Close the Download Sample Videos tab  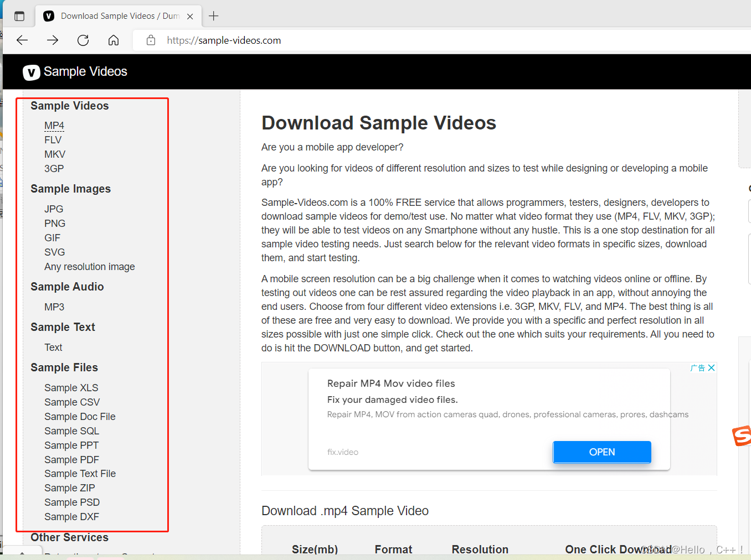pos(190,17)
